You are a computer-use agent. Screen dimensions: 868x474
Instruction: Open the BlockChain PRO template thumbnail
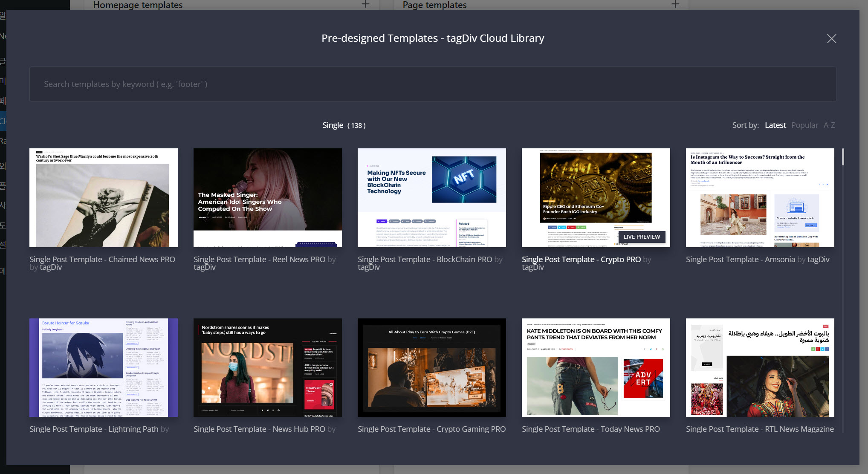point(432,198)
